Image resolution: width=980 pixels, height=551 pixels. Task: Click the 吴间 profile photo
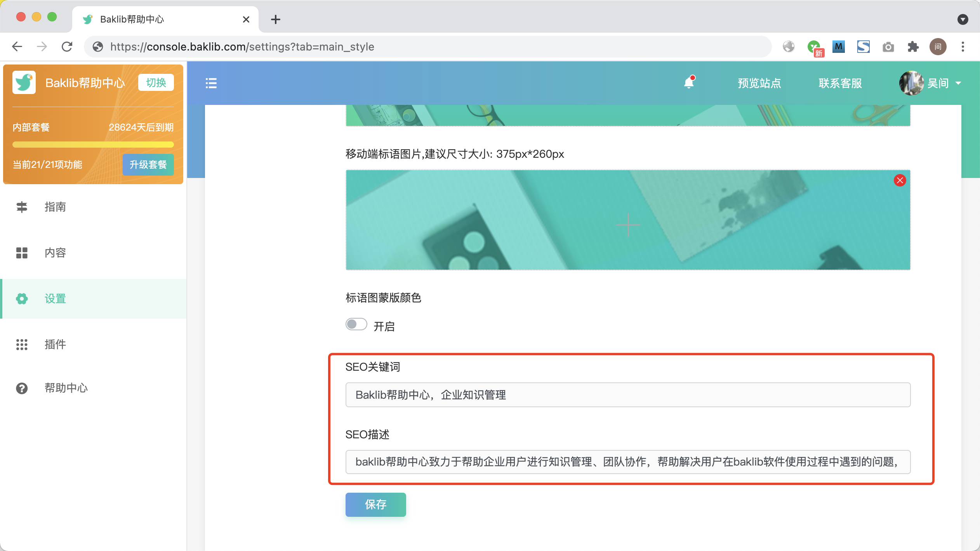[x=911, y=83]
